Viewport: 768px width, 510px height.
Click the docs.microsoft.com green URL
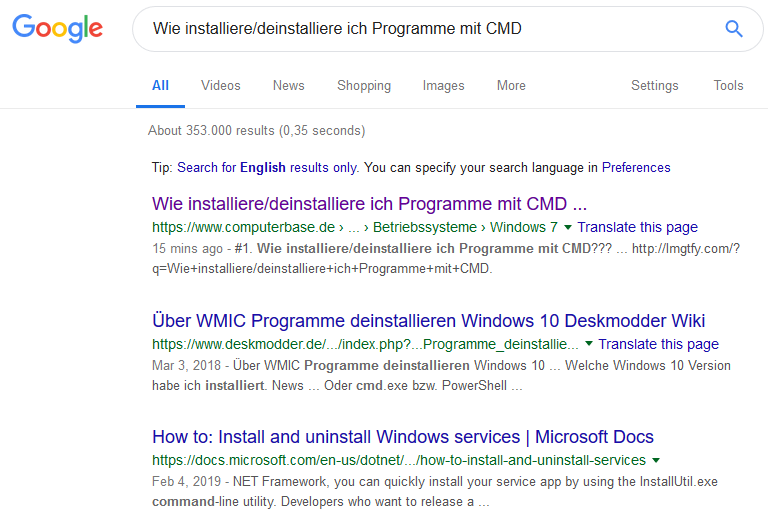point(399,461)
